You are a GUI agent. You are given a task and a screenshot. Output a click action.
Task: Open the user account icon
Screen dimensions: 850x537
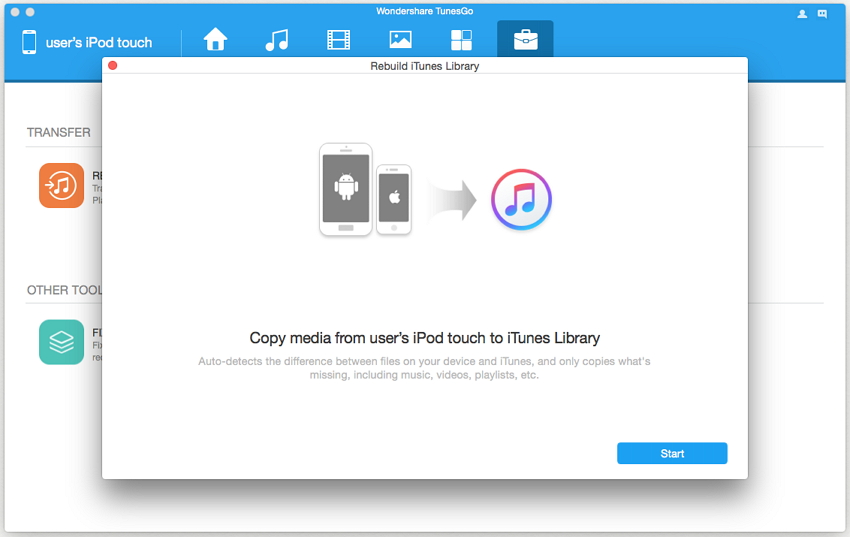[802, 14]
